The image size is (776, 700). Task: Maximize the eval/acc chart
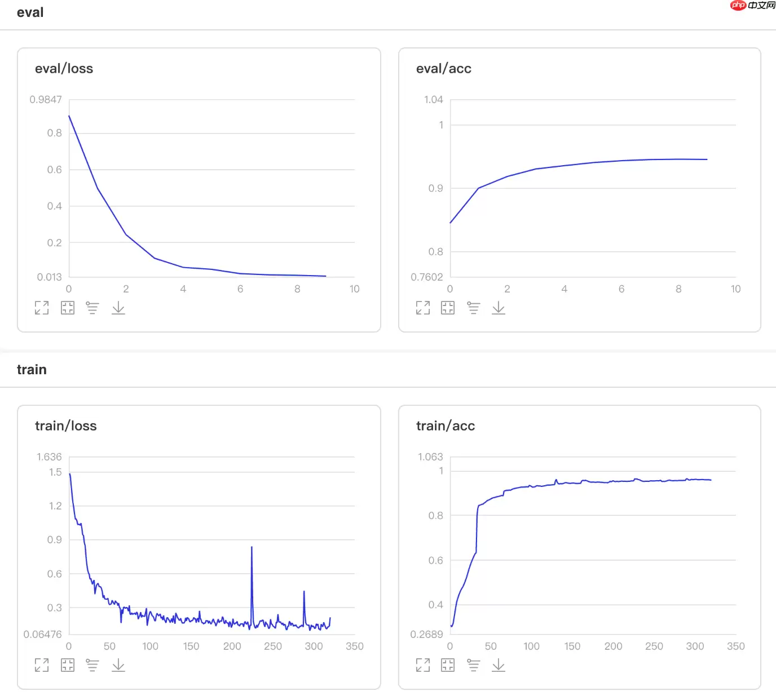tap(423, 308)
